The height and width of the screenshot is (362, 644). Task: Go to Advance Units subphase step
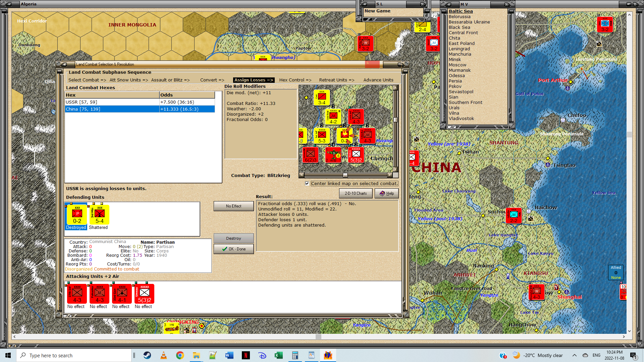coord(378,80)
